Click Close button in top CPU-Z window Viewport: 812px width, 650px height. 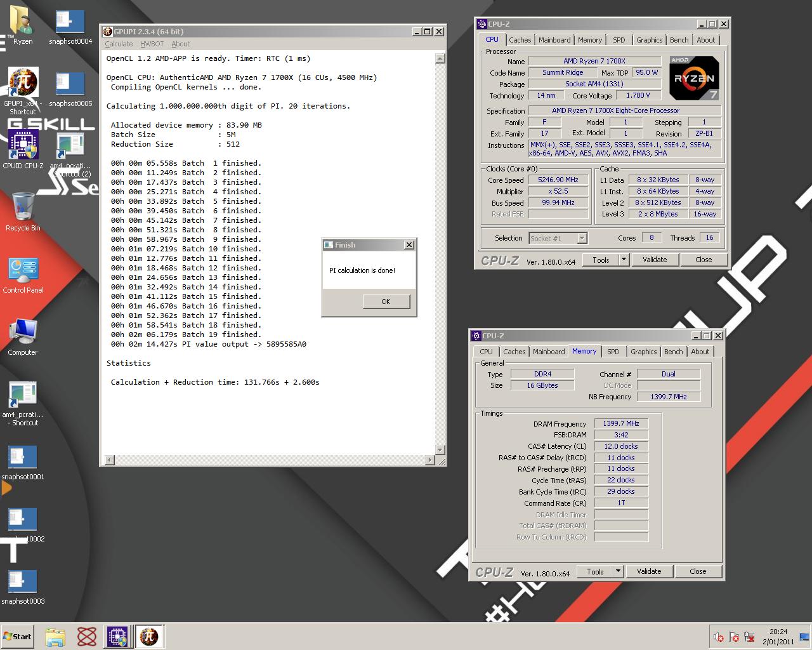pyautogui.click(x=704, y=260)
